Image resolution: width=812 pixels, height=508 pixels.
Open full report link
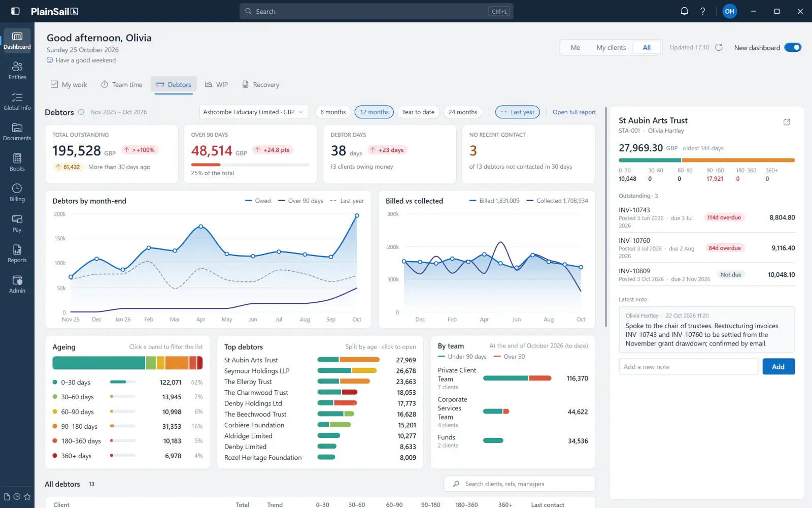(x=574, y=112)
